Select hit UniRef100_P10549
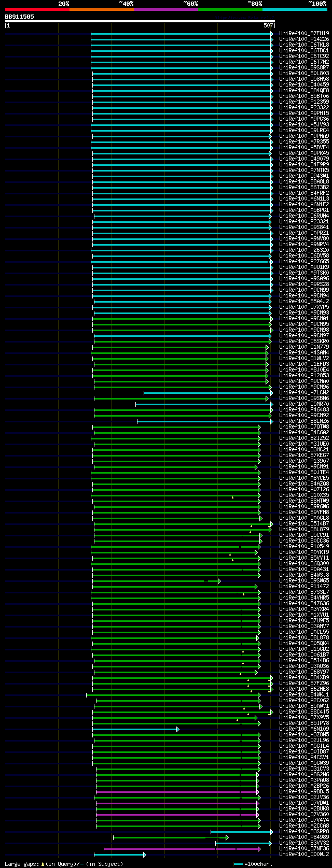Image resolution: width=332 pixels, height=868 pixels. (304, 546)
